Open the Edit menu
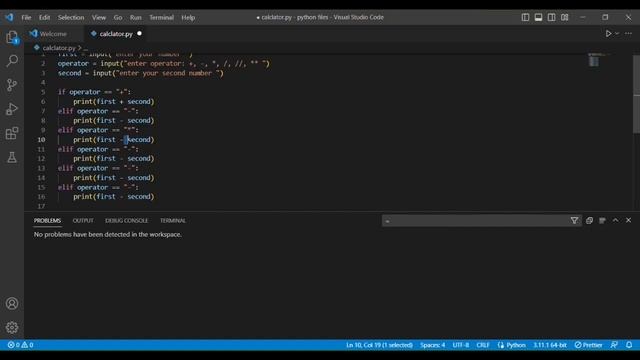640x360 pixels. click(x=44, y=17)
